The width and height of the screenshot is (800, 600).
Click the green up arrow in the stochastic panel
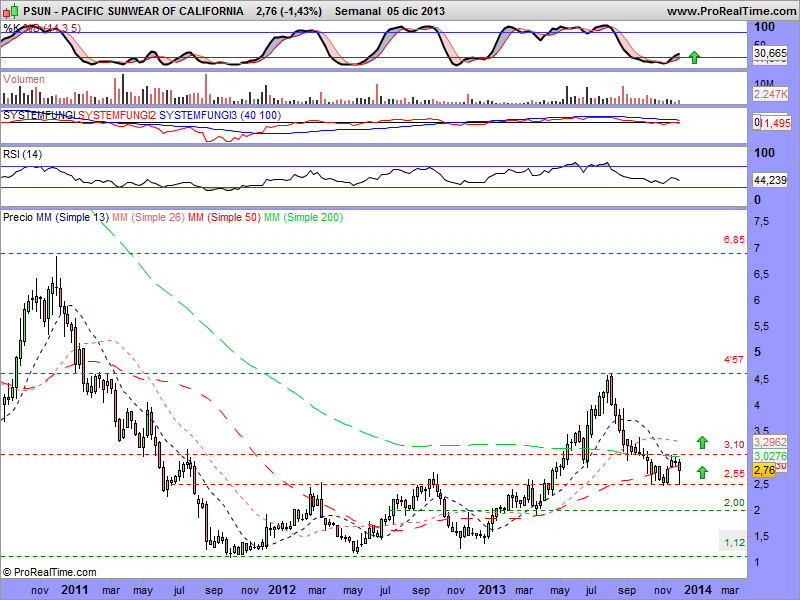pyautogui.click(x=694, y=57)
